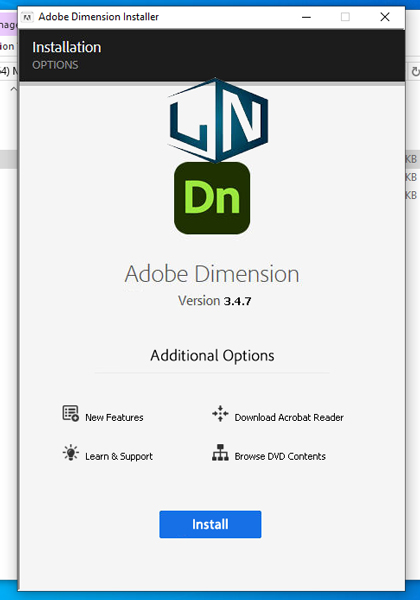Viewport: 420px width, 600px height.
Task: Close the Adobe Dimension Installer window
Action: tap(385, 17)
